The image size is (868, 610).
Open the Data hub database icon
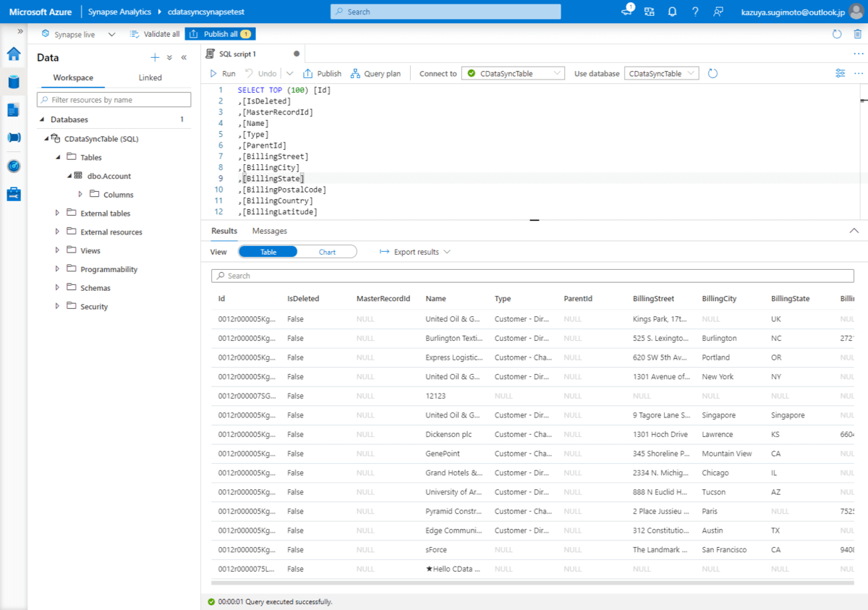14,82
